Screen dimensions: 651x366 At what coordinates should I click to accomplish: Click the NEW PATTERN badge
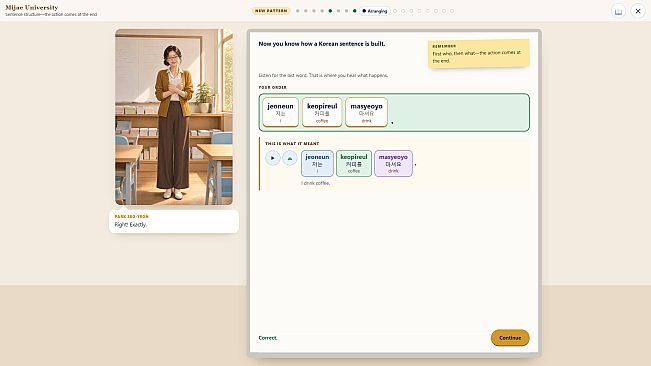(x=271, y=11)
